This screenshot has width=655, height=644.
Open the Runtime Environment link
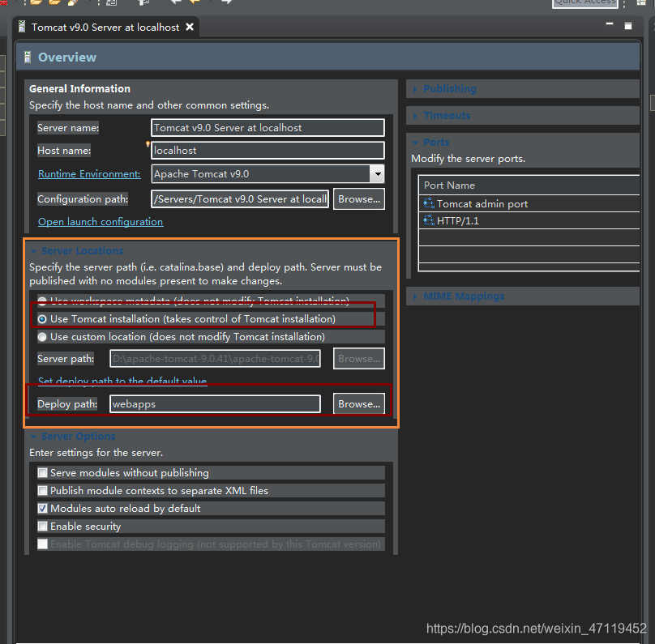pos(89,174)
